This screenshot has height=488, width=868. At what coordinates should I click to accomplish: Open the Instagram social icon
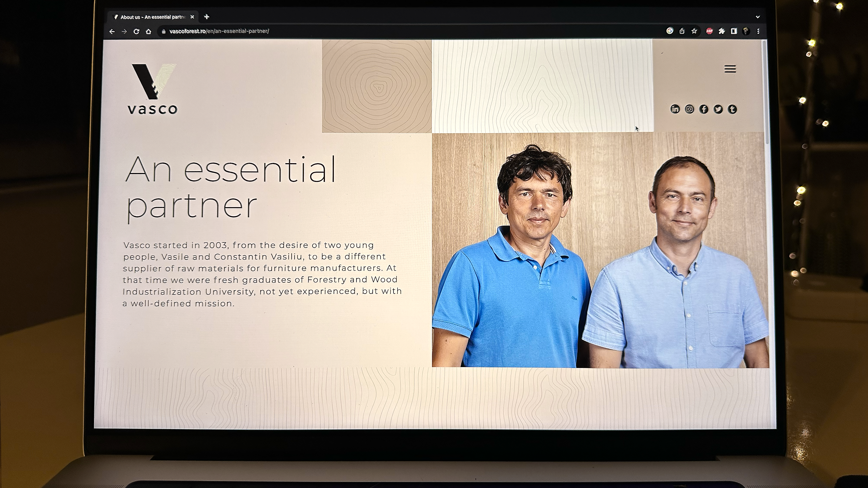[x=689, y=109]
